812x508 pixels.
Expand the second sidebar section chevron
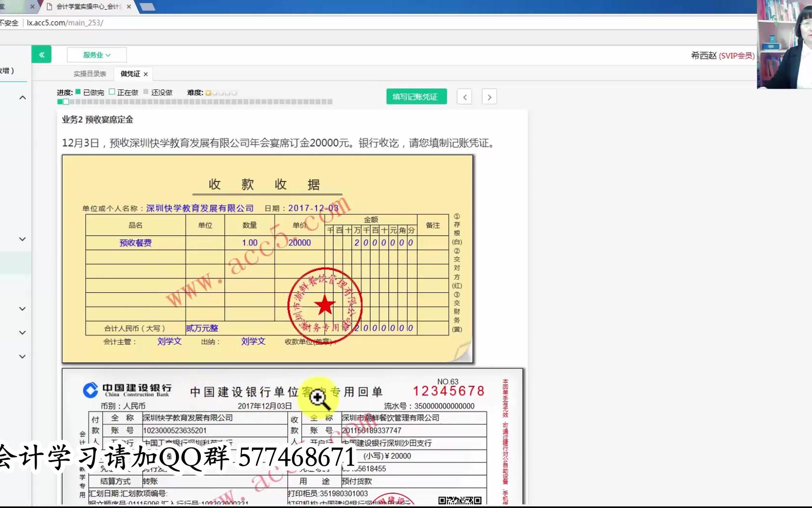point(22,239)
